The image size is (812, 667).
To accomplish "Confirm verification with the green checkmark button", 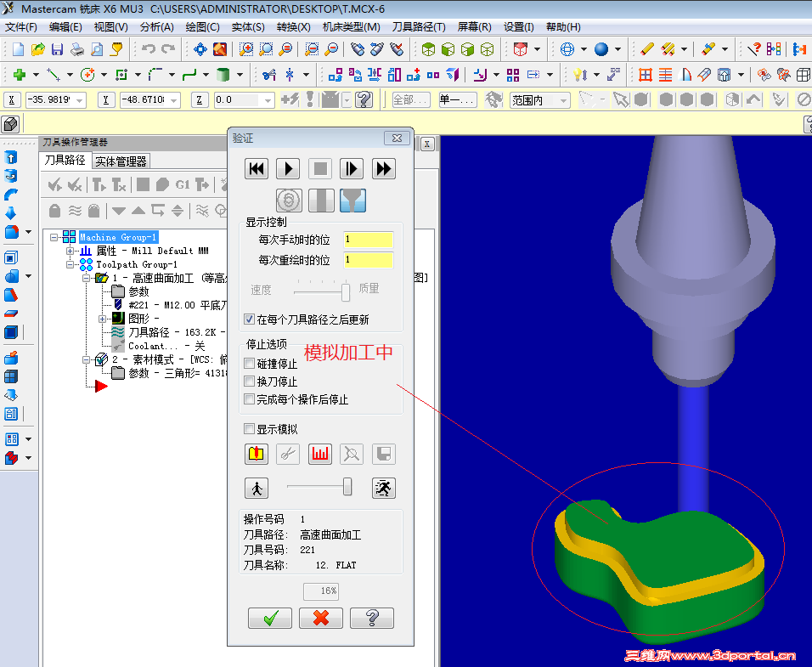I will [270, 618].
